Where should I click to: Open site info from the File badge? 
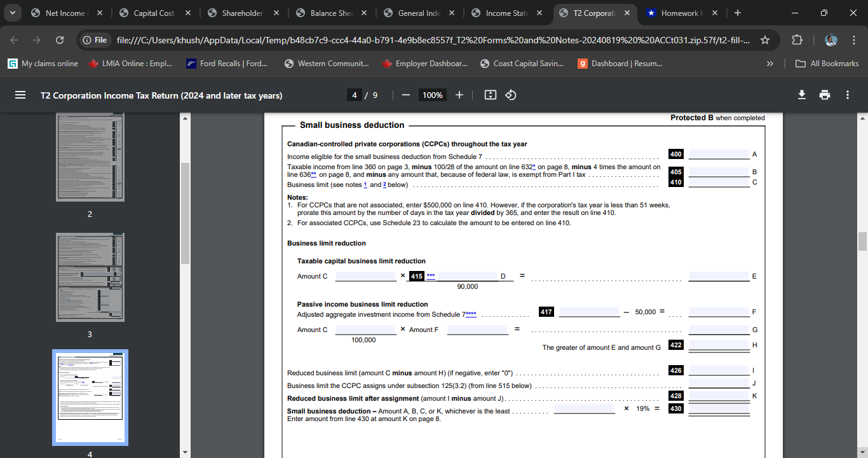tap(95, 39)
